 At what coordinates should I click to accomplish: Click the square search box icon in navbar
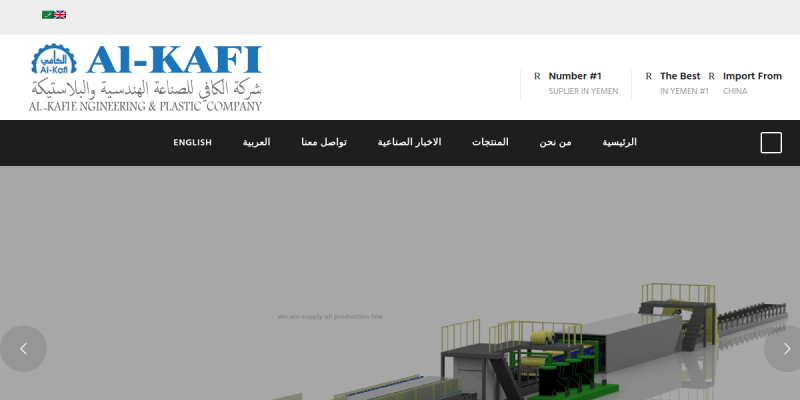(771, 142)
